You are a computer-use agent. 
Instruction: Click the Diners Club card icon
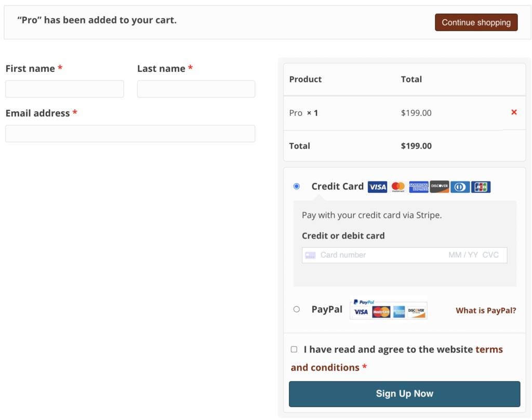tap(460, 187)
